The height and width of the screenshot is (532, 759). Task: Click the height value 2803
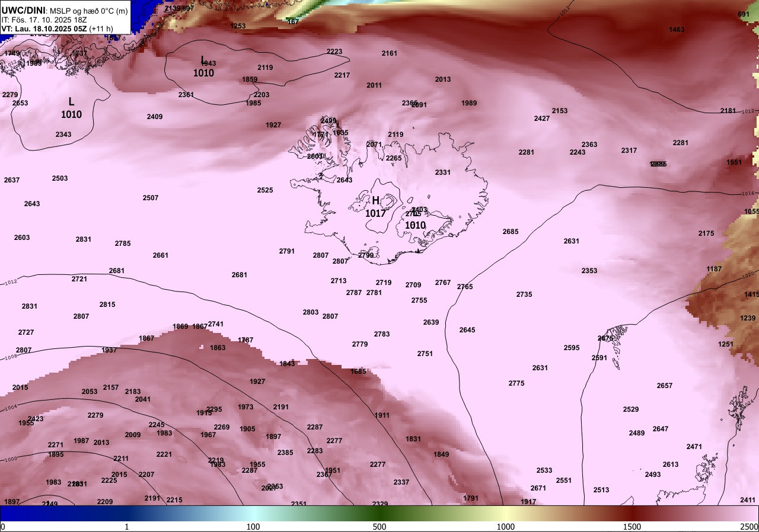tap(311, 313)
